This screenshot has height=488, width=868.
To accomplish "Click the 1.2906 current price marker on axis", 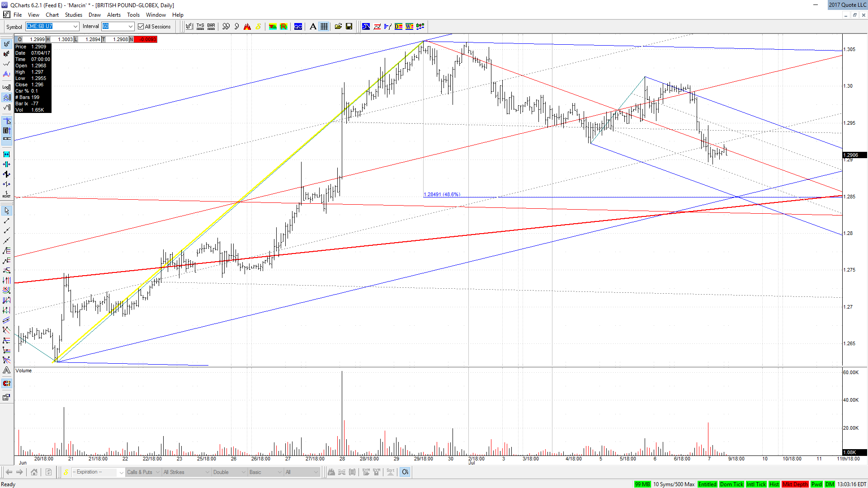I will pos(854,155).
